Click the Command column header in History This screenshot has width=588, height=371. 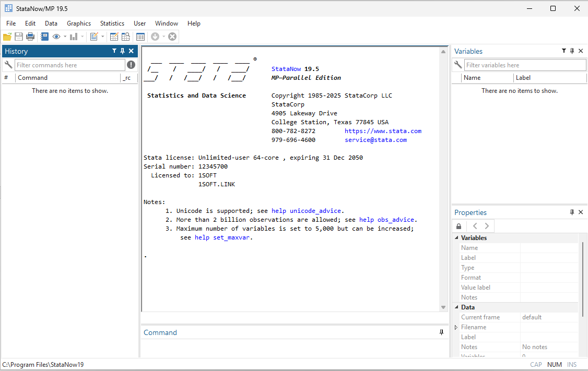tap(68, 78)
